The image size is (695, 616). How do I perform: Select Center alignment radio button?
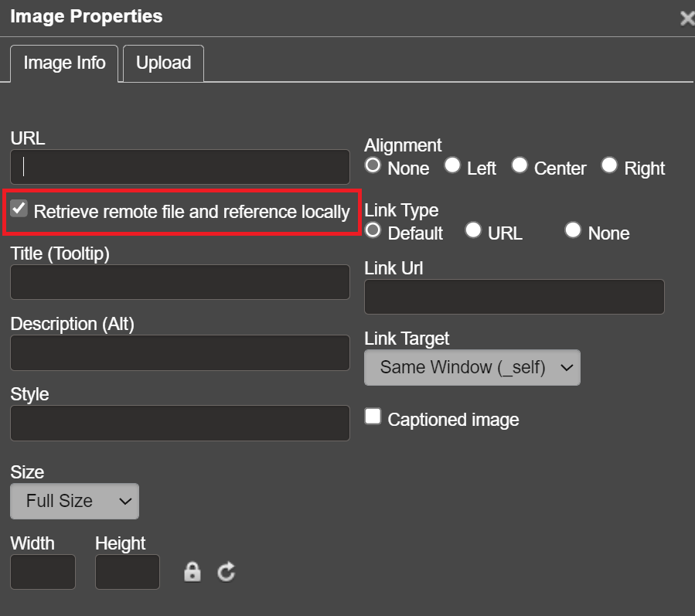520,165
